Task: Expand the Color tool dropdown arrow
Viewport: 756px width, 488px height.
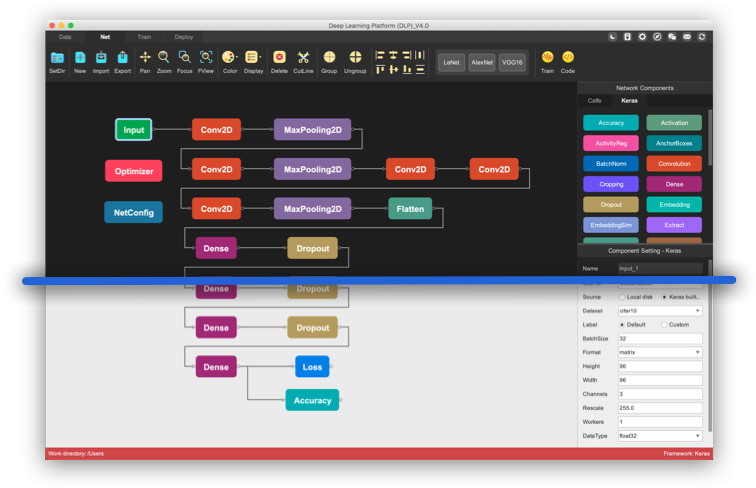Action: (x=237, y=57)
